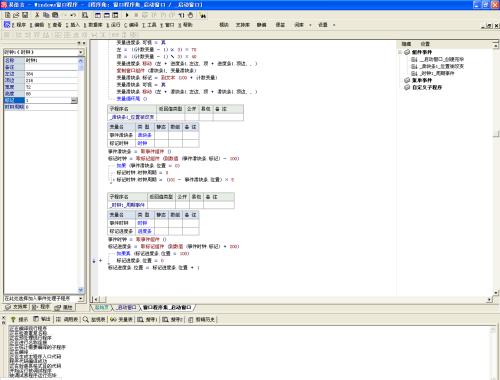
Task: Click the 设置 toolbar button
Action: point(323,25)
